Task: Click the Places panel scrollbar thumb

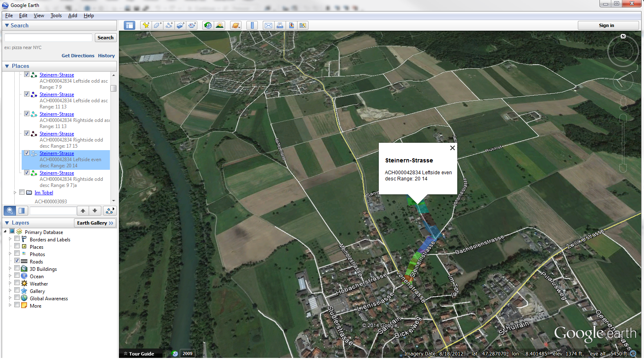Action: click(113, 88)
